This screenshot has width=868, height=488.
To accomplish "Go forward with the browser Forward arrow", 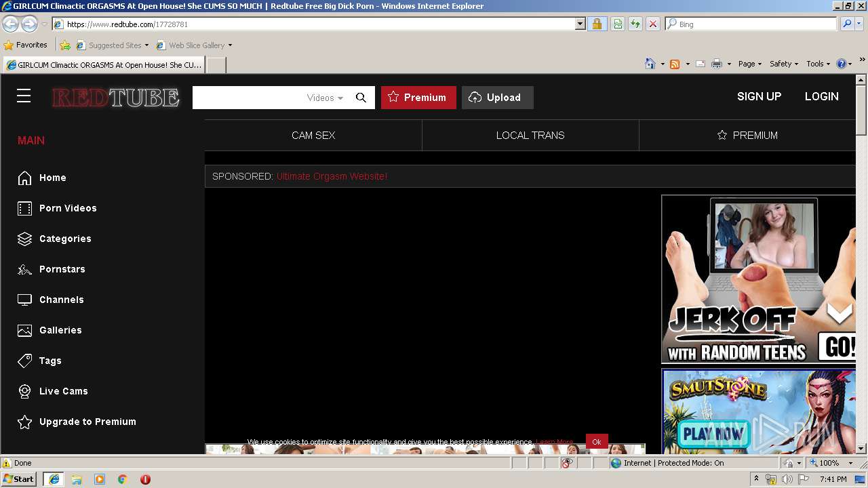I will [29, 24].
